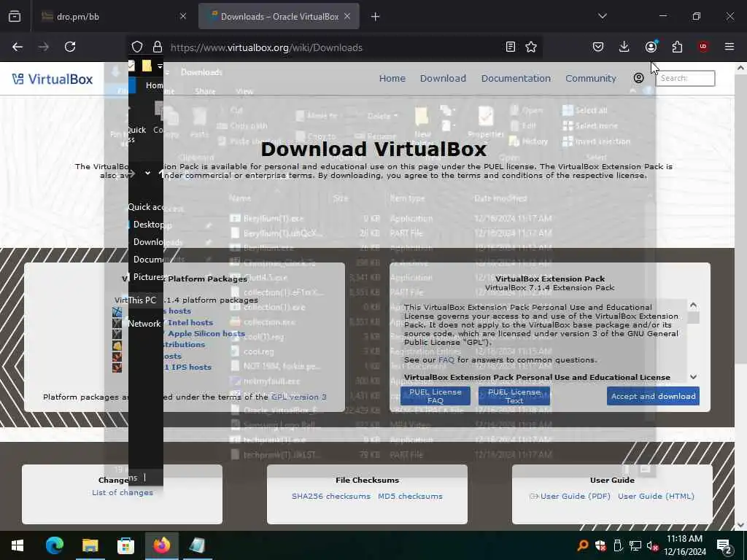747x560 pixels.
Task: Open the Download nav item
Action: 443,78
